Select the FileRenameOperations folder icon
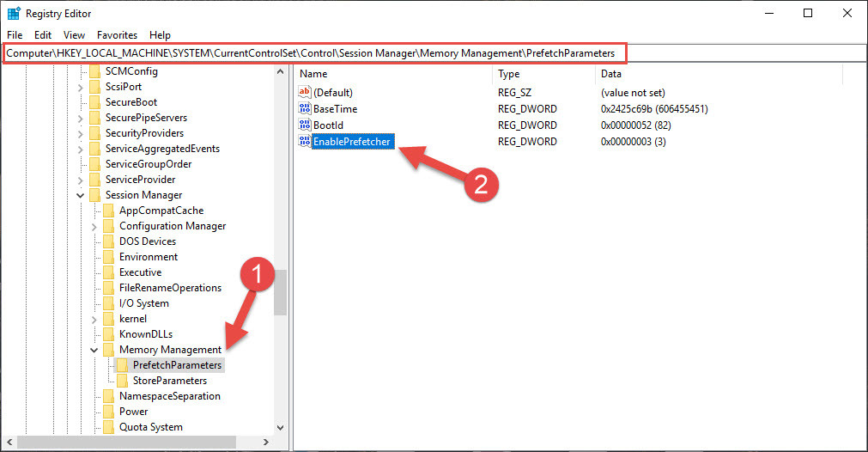This screenshot has width=868, height=452. coord(109,288)
